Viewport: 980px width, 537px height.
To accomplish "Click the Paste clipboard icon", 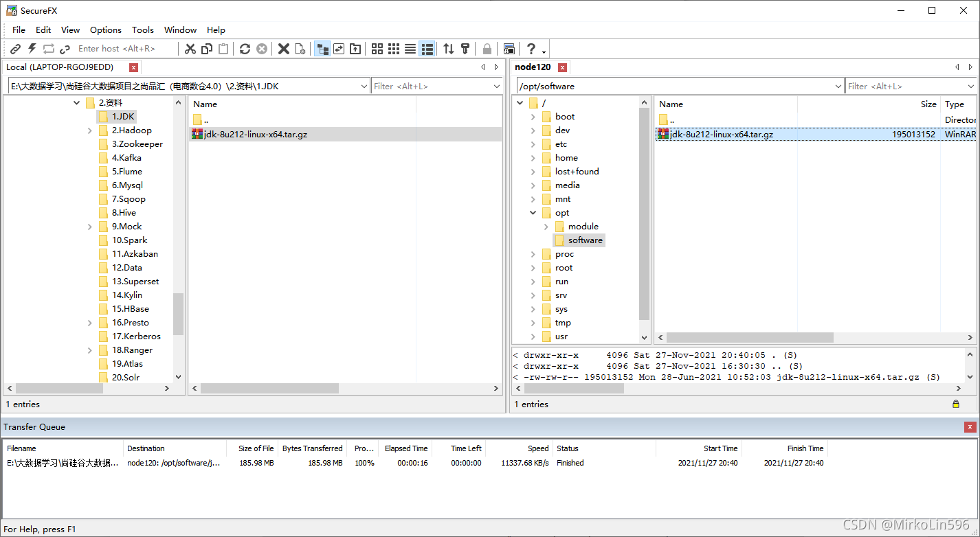I will tap(223, 49).
